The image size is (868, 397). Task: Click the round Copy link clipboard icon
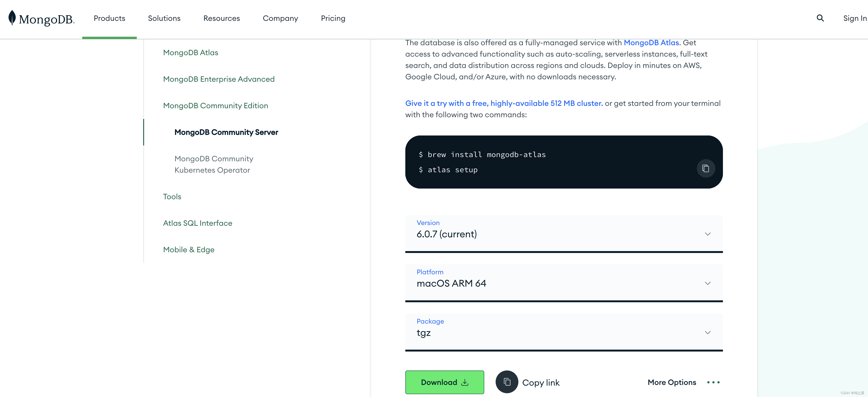click(507, 382)
